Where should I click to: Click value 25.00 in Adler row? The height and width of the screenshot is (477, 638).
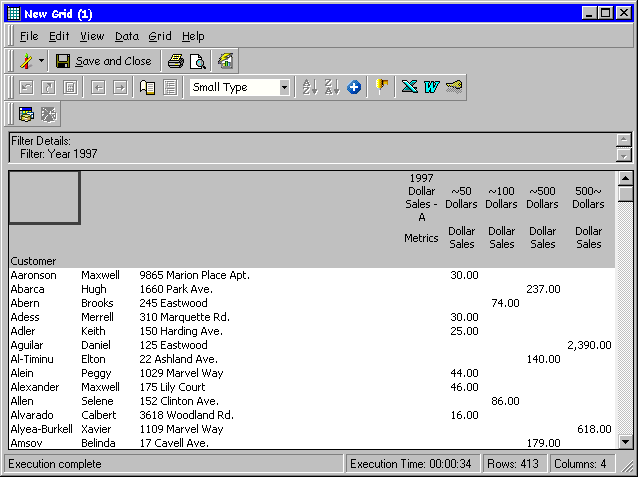(x=464, y=331)
